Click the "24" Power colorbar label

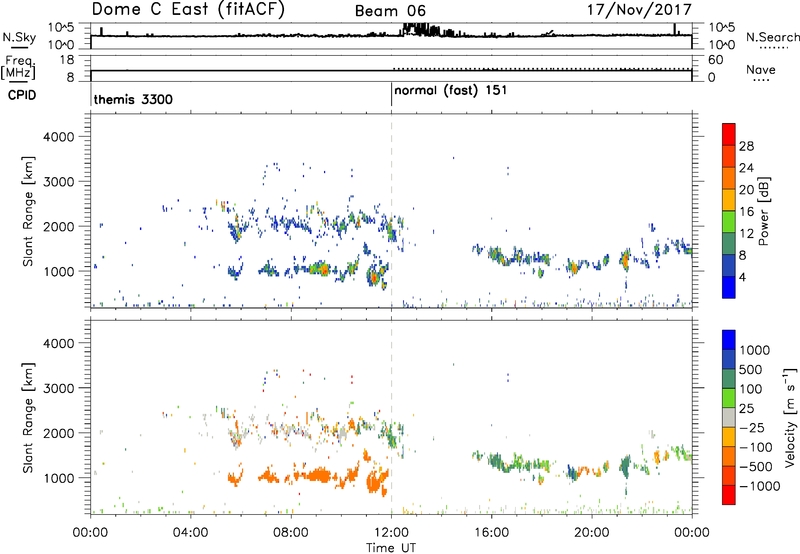click(746, 168)
